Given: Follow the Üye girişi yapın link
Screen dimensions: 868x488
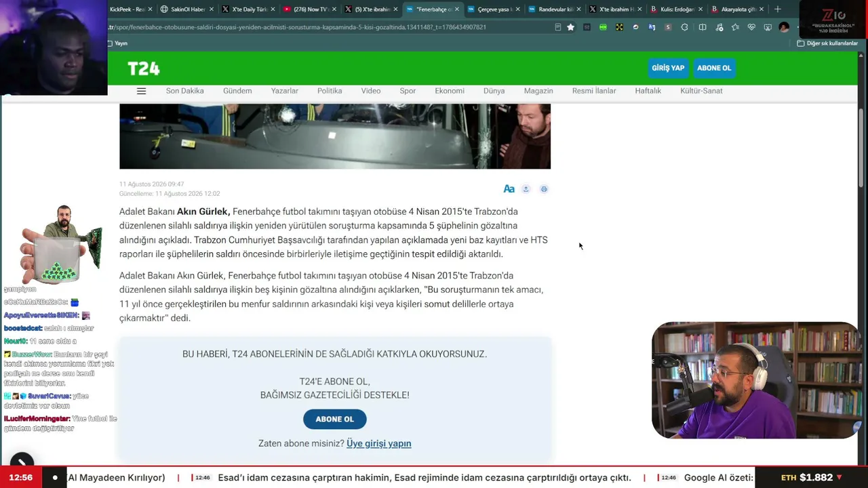Looking at the screenshot, I should tap(379, 443).
